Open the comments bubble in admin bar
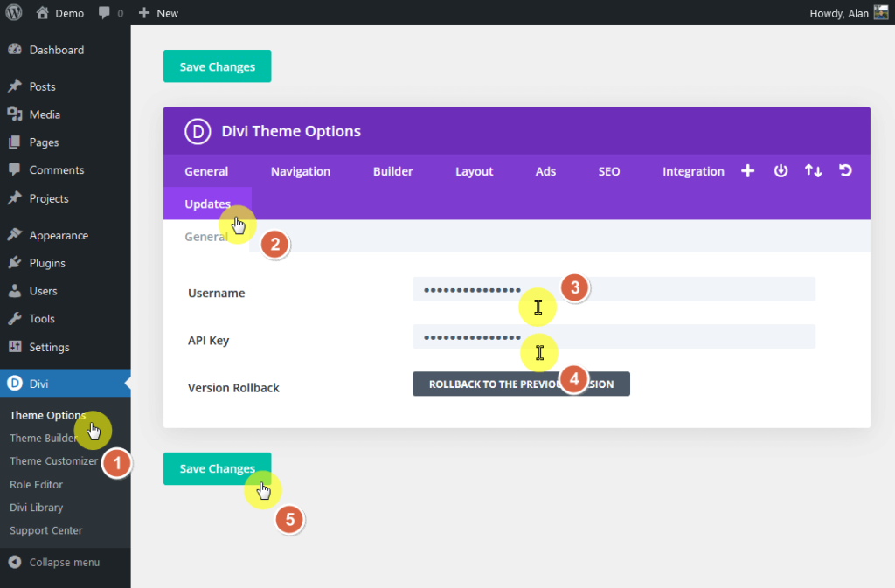The height and width of the screenshot is (588, 895). [x=104, y=12]
